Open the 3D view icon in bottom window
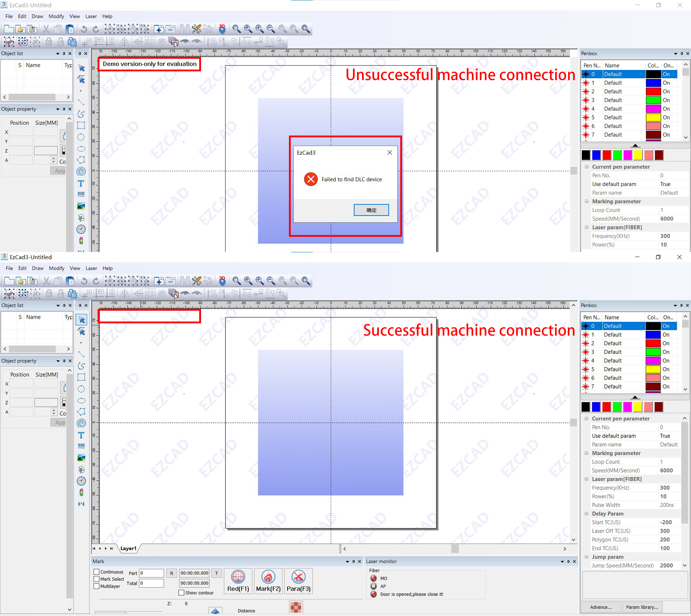691x616 pixels. click(222, 281)
